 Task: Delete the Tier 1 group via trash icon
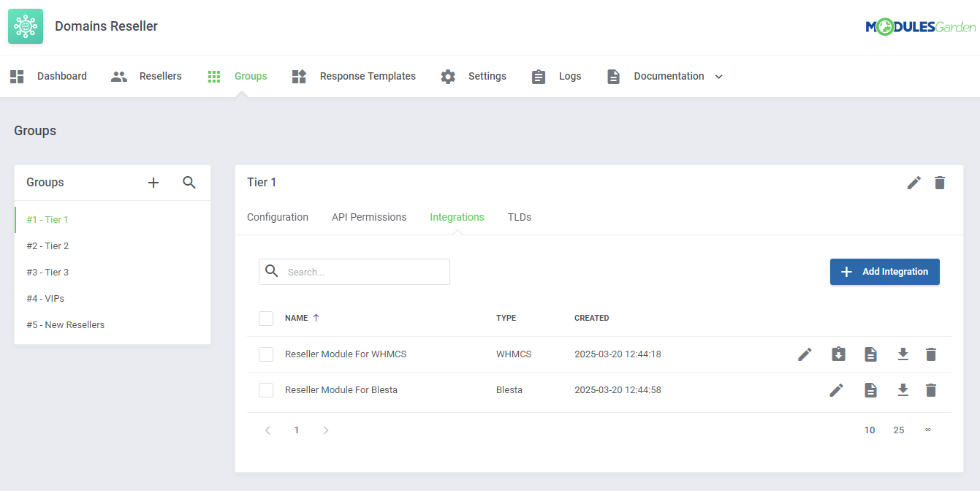point(940,182)
